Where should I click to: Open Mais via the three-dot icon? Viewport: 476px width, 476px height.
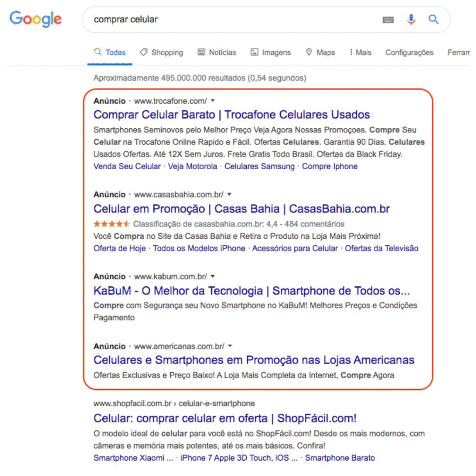(x=351, y=52)
